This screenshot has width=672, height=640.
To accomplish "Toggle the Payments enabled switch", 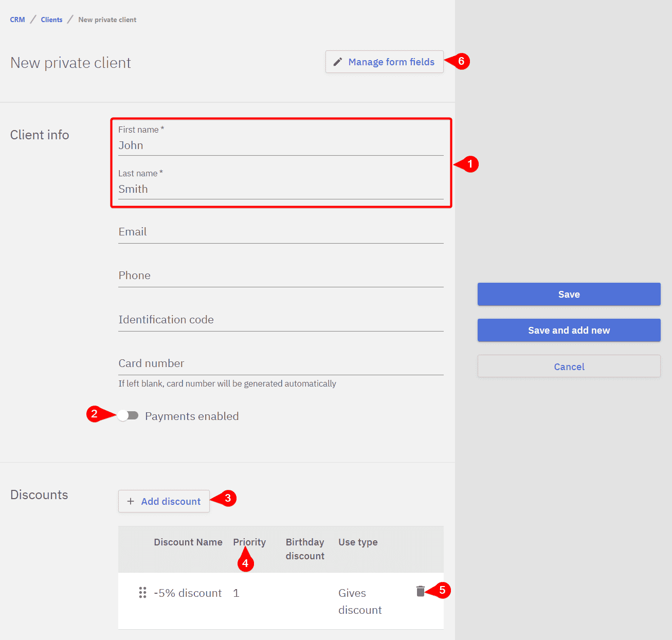I will point(128,416).
